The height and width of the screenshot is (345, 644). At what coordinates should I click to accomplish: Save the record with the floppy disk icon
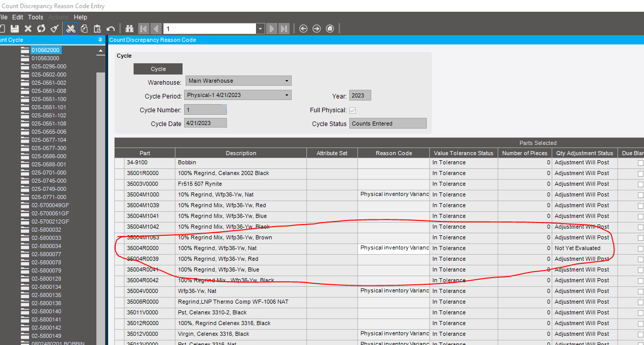pos(14,29)
